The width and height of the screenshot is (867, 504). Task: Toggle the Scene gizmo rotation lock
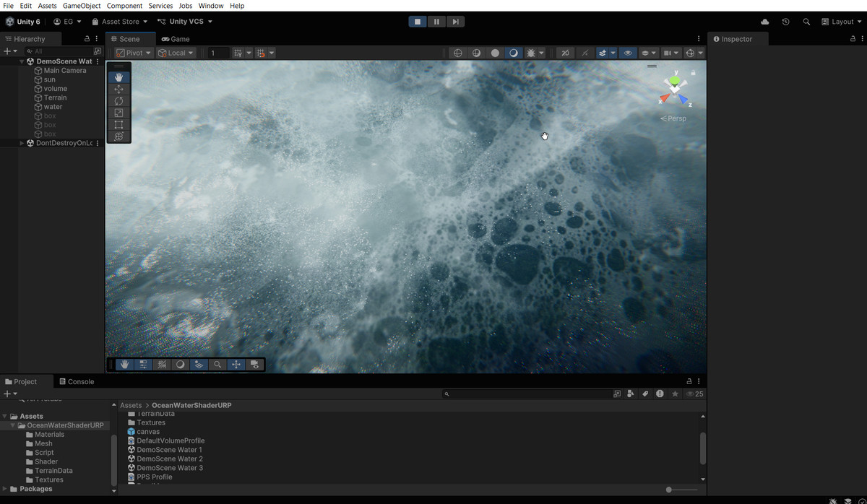click(693, 72)
